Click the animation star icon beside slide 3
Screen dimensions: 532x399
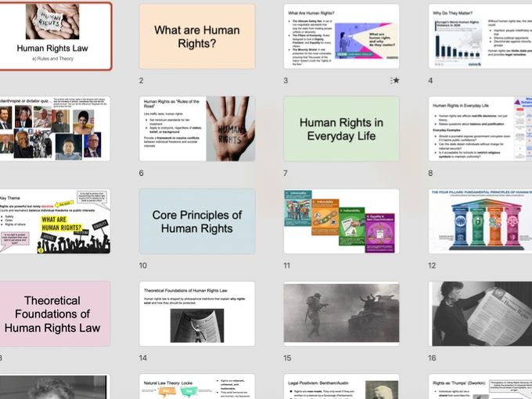pos(394,81)
